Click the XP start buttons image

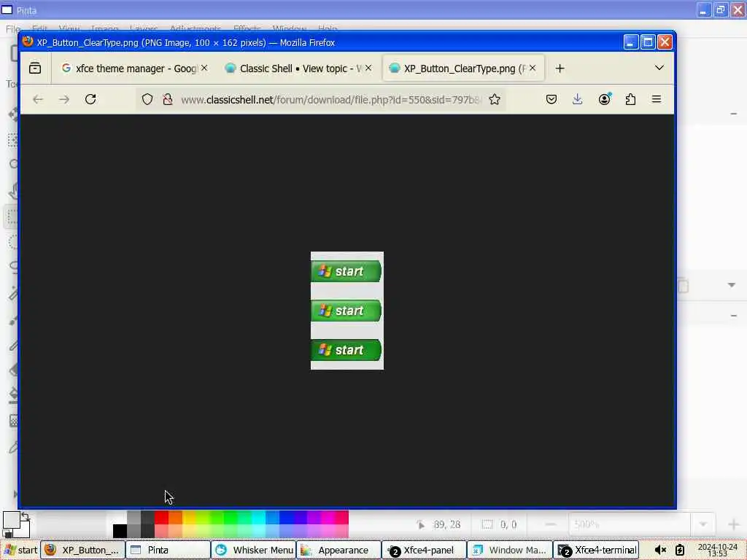tap(347, 311)
